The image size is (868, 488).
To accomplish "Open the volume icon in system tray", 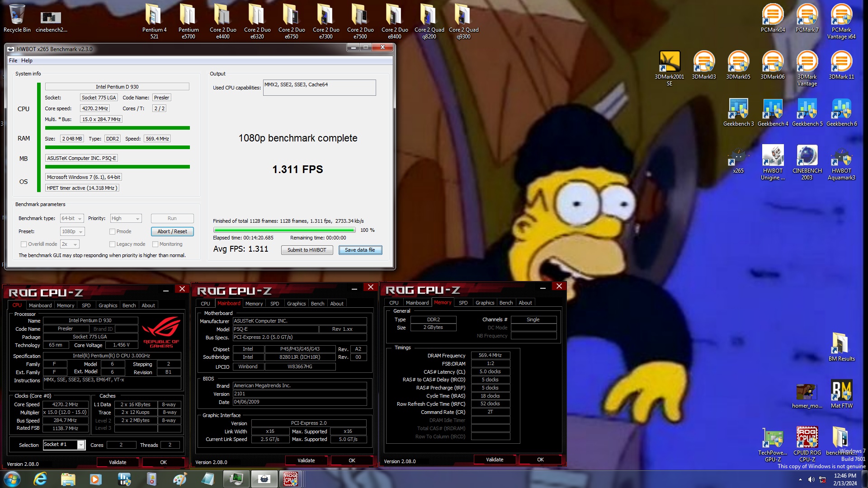I will point(811,479).
